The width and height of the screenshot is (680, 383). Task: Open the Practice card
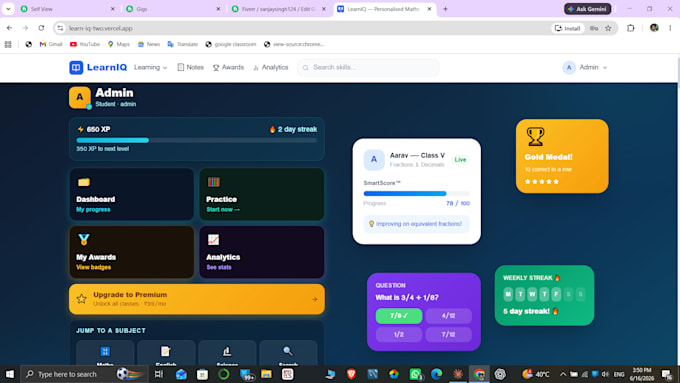click(262, 194)
